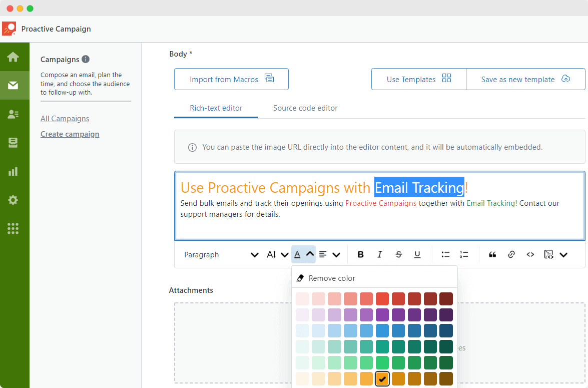This screenshot has width=588, height=388.
Task: Click the text alignment icon
Action: pyautogui.click(x=323, y=255)
